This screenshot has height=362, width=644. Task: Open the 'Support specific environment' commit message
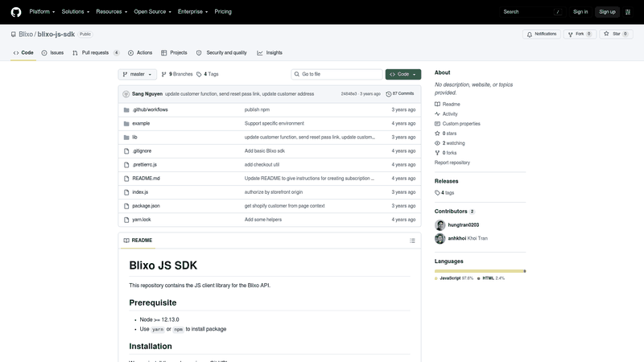click(275, 124)
